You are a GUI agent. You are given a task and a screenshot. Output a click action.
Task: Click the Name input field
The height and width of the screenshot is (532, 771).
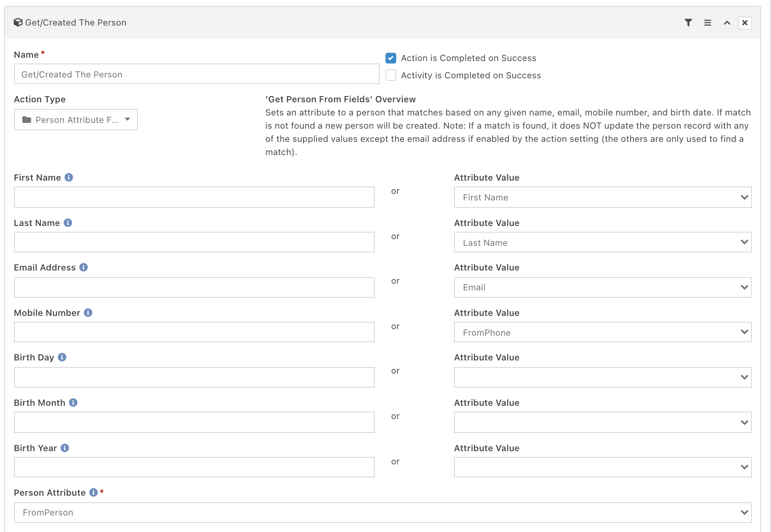pyautogui.click(x=196, y=74)
